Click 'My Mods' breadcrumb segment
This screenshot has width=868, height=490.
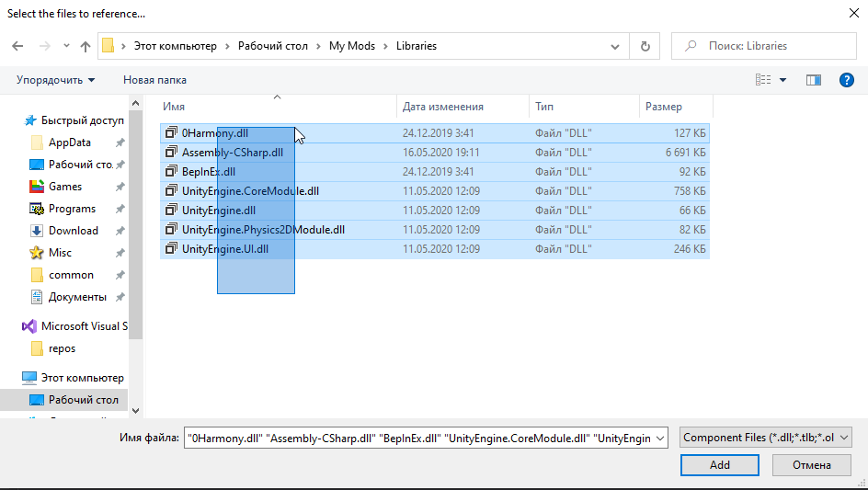[352, 46]
